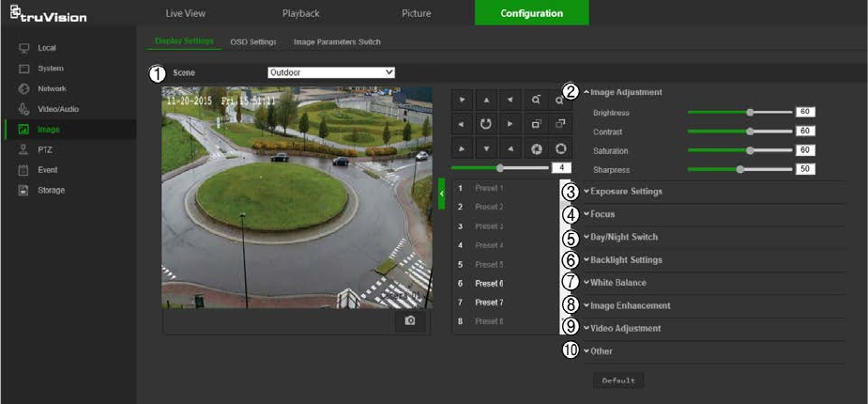Start auto scan with center PTZ button
Viewport: 868px width, 404px height.
pyautogui.click(x=486, y=124)
